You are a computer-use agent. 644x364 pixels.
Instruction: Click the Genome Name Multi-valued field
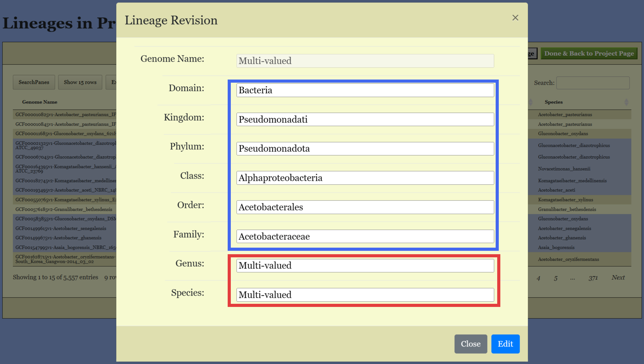tap(365, 61)
